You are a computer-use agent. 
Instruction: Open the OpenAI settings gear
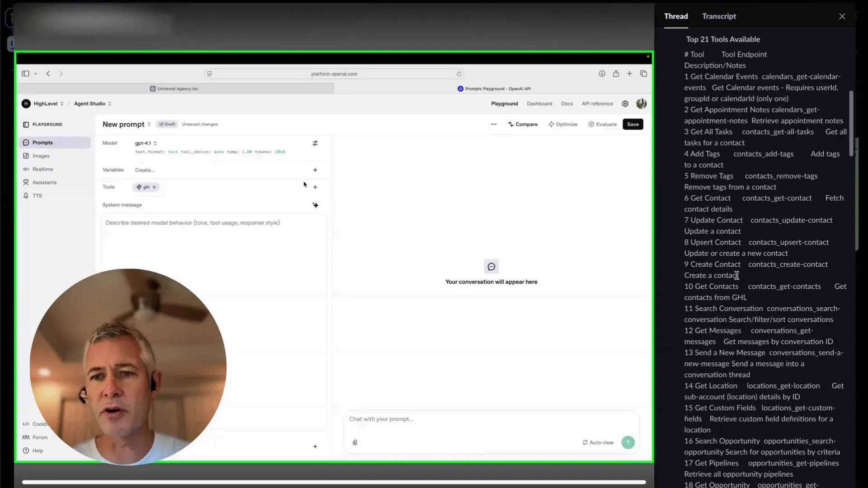[625, 103]
